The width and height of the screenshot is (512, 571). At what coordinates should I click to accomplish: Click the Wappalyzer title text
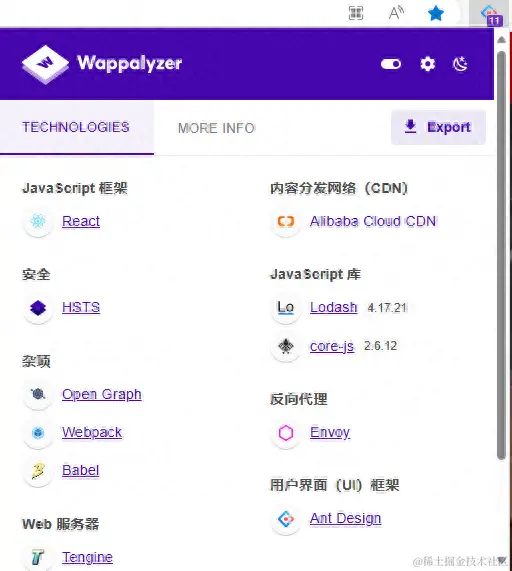point(130,63)
